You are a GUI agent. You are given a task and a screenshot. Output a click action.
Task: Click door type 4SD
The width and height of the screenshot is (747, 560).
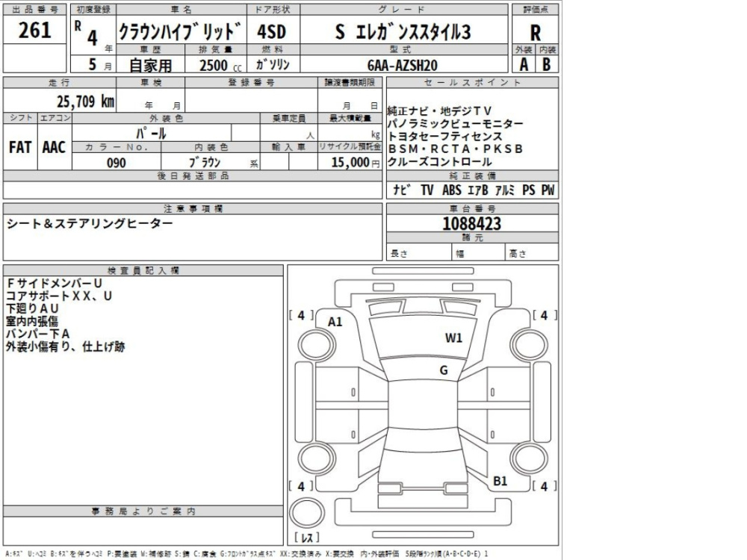[x=272, y=31]
